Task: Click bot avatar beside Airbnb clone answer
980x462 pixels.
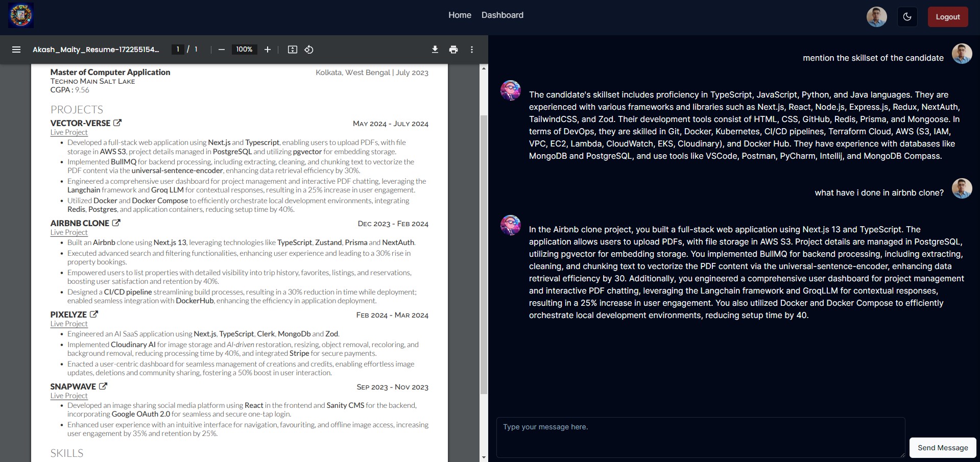Action: (x=511, y=225)
